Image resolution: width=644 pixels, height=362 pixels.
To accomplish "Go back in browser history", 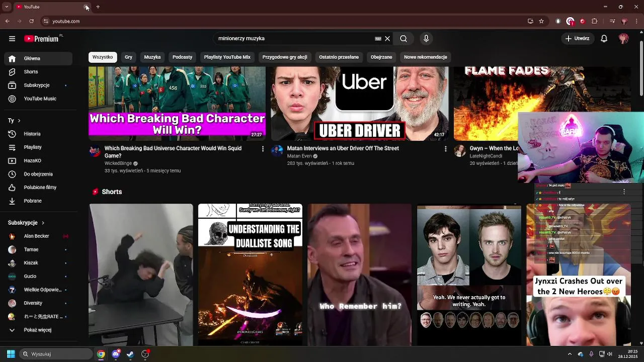I will coord(7,21).
